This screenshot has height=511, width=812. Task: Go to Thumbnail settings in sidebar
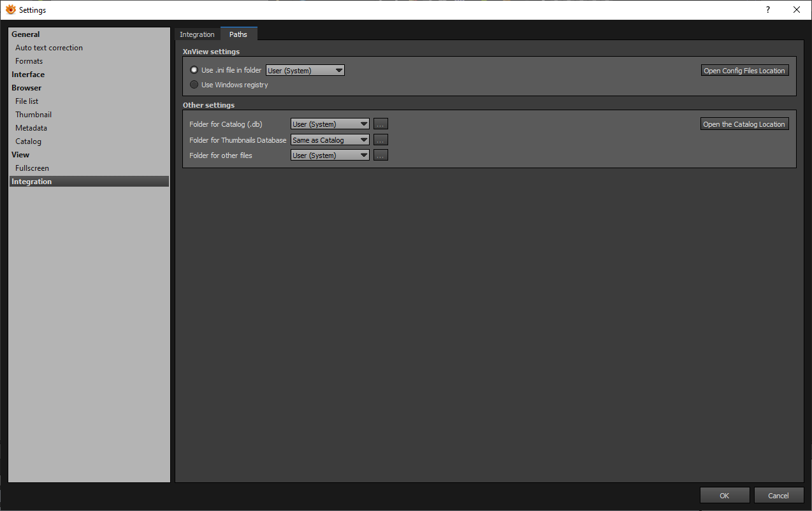(x=34, y=115)
